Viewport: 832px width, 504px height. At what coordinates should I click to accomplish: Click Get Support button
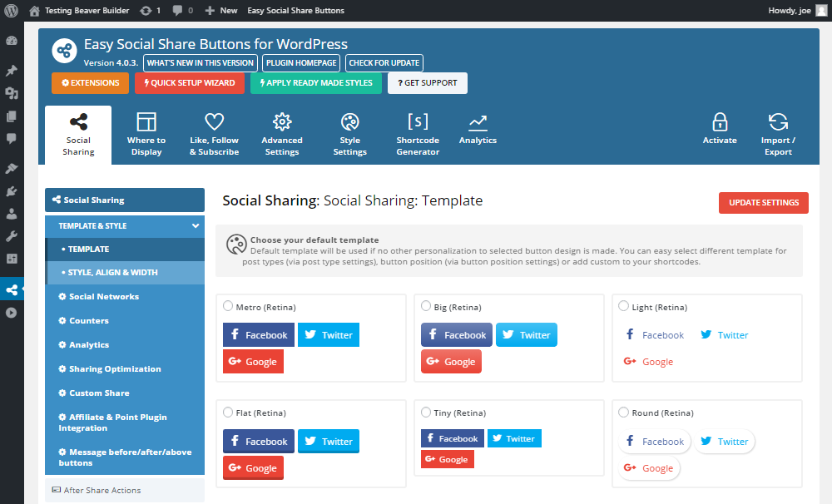(x=428, y=83)
